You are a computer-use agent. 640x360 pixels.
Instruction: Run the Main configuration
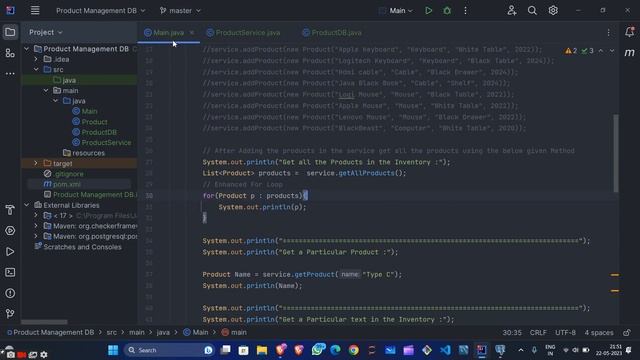click(x=428, y=11)
